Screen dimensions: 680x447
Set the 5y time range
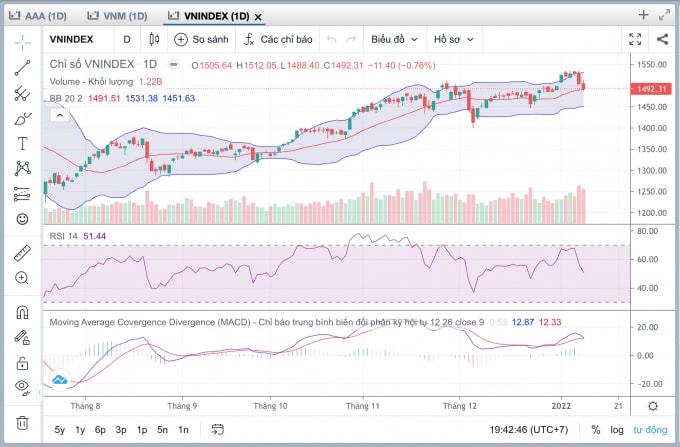(59, 430)
